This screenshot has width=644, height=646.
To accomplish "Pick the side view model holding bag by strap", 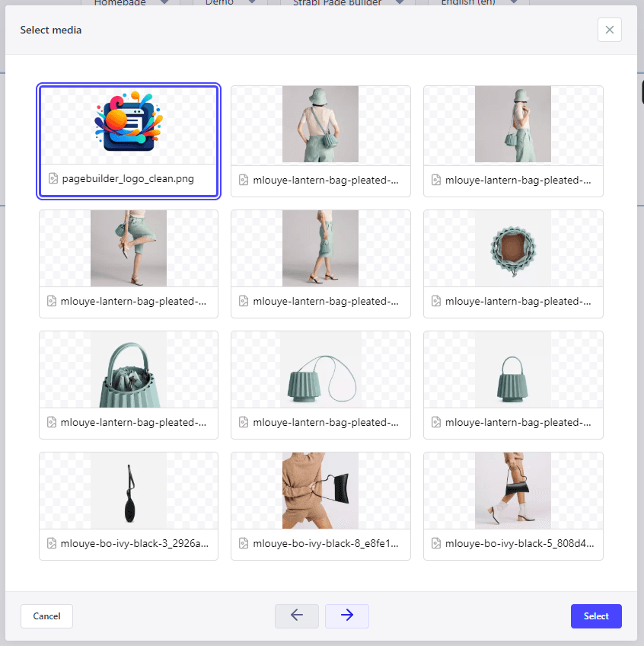I will pos(512,124).
